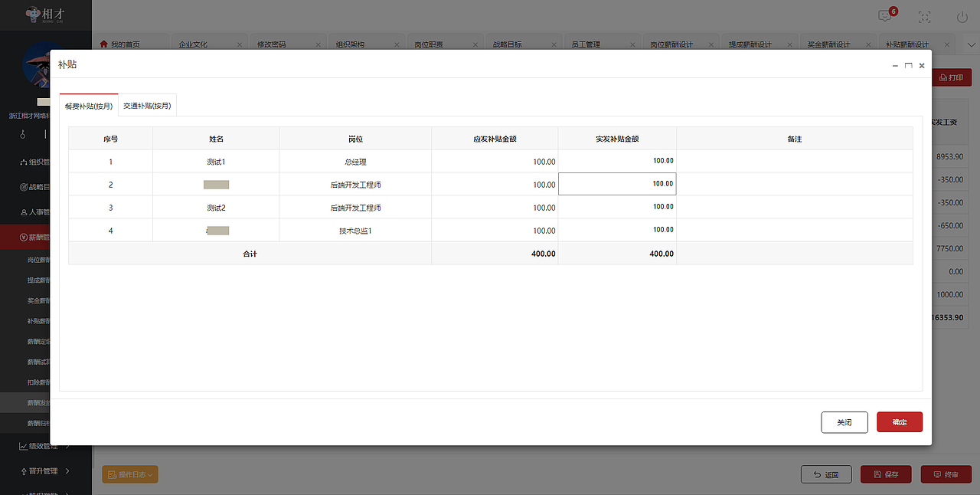The image size is (980, 495).
Task: Open the 操作日志 dropdown button
Action: (x=129, y=475)
